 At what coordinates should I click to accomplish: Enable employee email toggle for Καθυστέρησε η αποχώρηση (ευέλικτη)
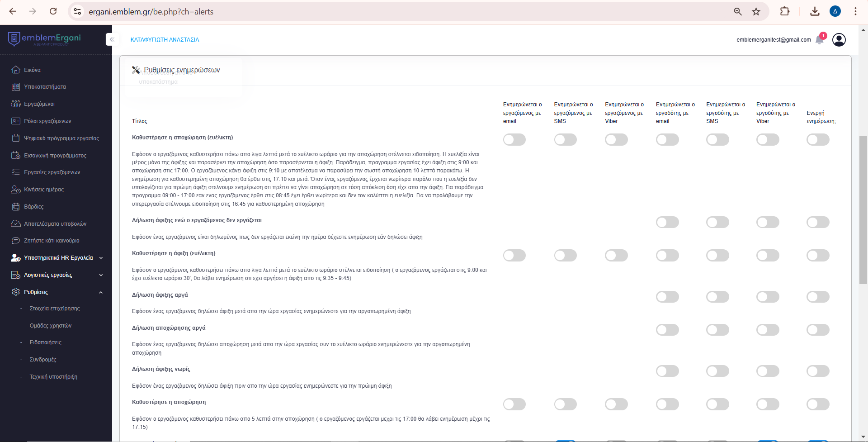(x=514, y=140)
